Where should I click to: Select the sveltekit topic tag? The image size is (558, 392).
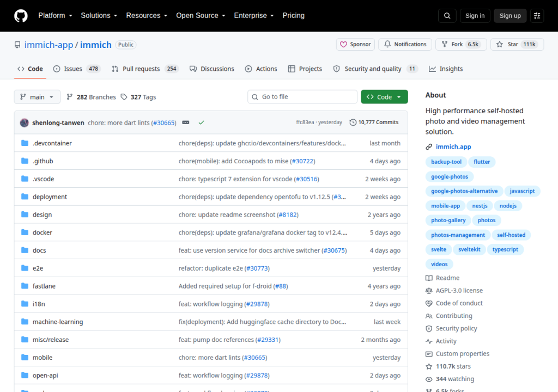coord(469,249)
